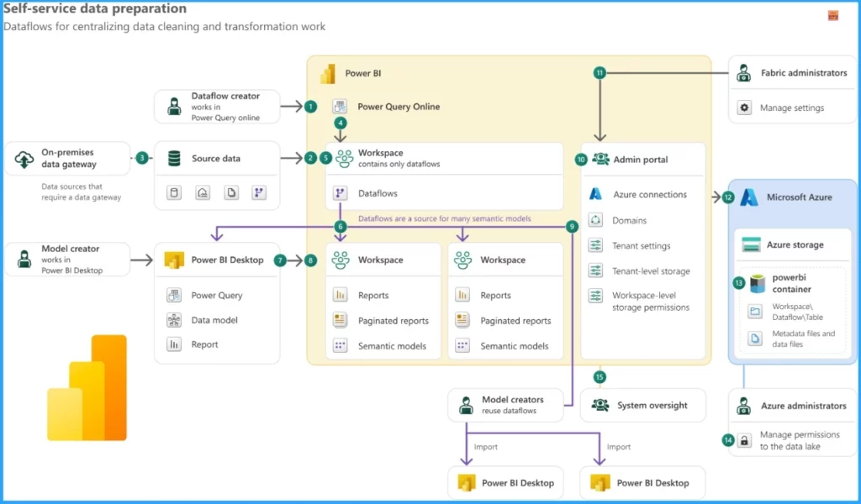Click the "Power Query Online" label

[399, 107]
